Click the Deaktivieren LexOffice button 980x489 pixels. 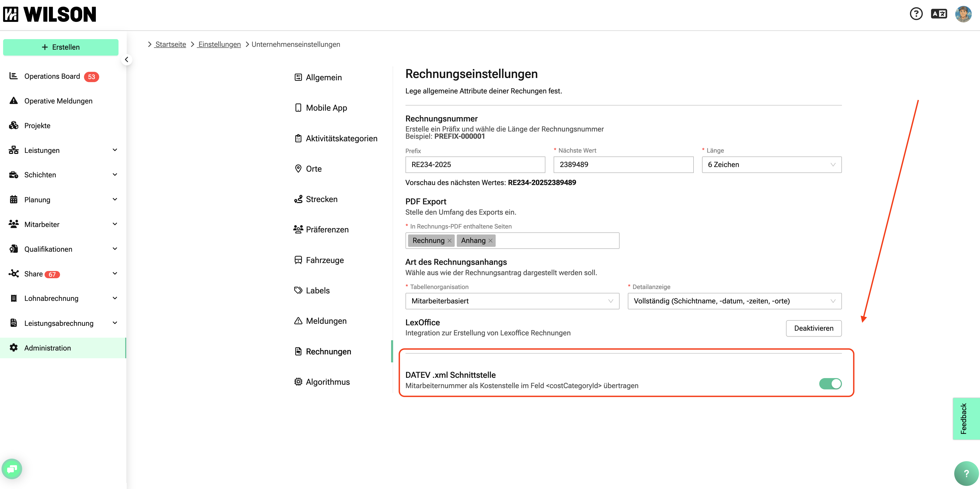814,328
